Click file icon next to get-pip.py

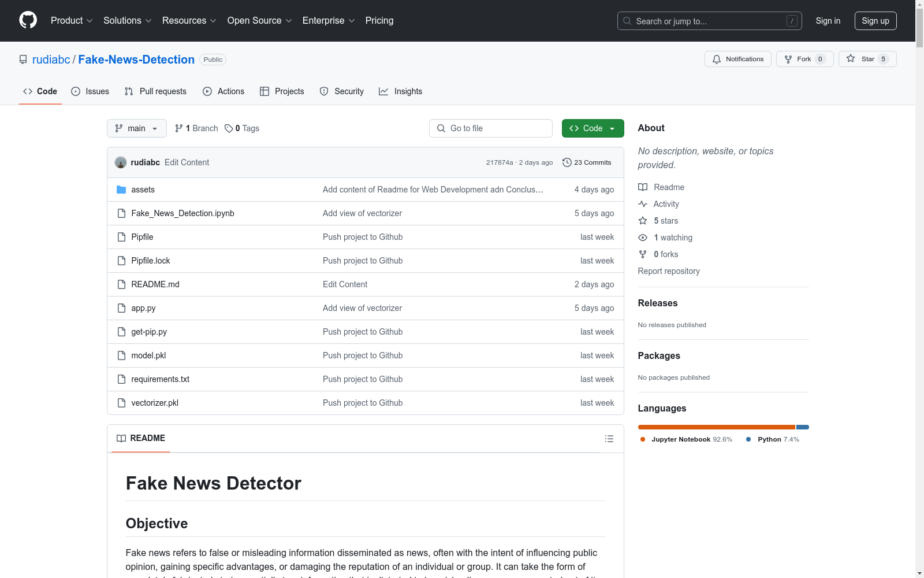point(121,332)
